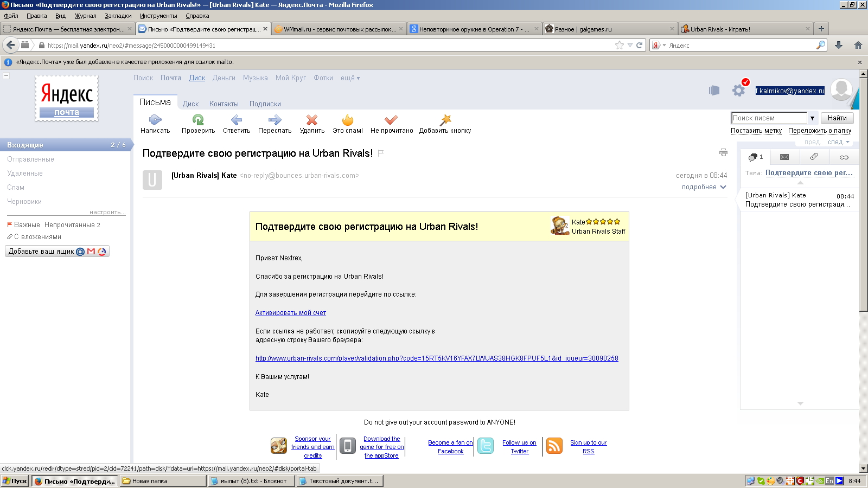
Task: Open the Закладки menu
Action: [118, 16]
